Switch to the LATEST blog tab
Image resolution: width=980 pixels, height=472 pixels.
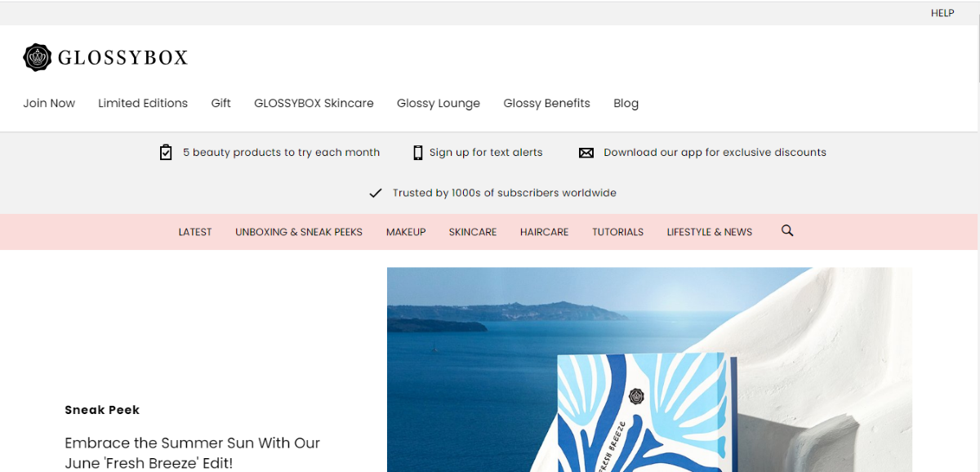[195, 232]
